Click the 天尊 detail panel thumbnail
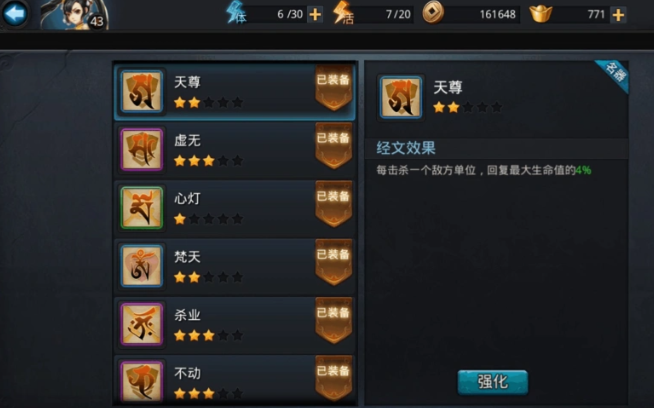This screenshot has width=654, height=408. [x=401, y=97]
